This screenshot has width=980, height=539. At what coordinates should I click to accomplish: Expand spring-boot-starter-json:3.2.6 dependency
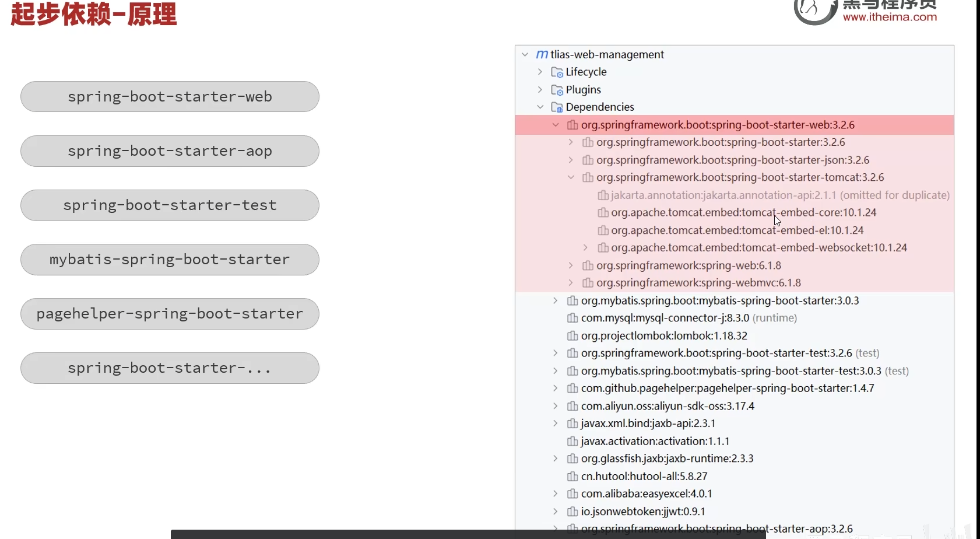pyautogui.click(x=571, y=160)
